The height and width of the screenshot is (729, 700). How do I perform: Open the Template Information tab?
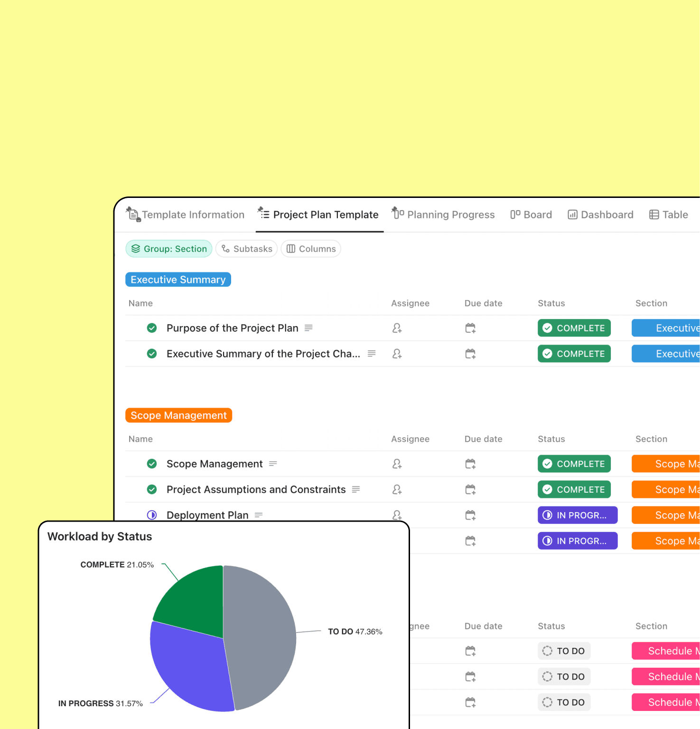click(x=185, y=215)
